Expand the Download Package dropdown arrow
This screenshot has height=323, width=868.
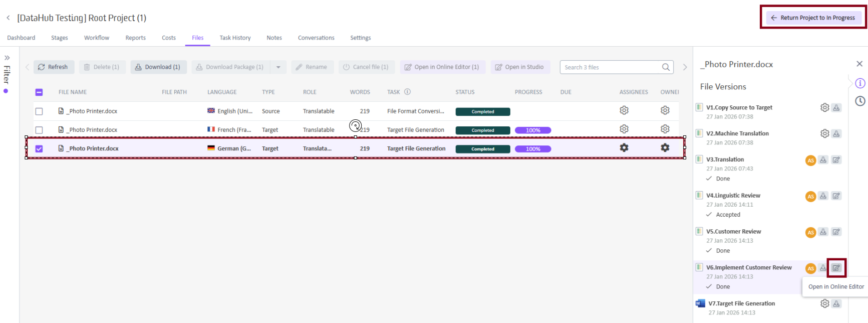pyautogui.click(x=278, y=67)
